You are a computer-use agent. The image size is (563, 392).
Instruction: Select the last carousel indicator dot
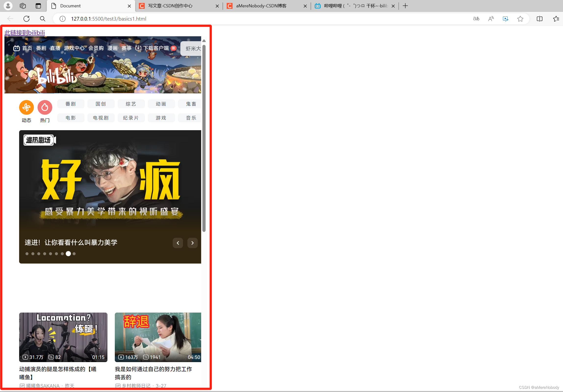pos(74,254)
